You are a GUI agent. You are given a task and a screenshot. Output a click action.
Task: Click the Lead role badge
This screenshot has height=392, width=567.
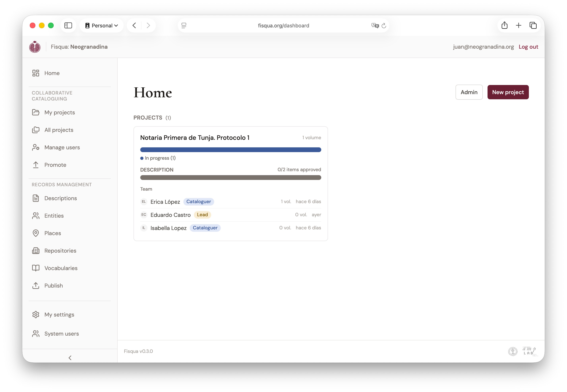[202, 215]
